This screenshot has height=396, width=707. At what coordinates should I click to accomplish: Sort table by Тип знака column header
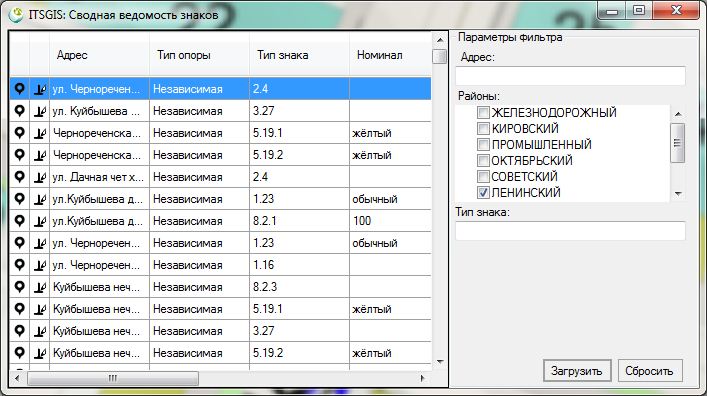299,55
